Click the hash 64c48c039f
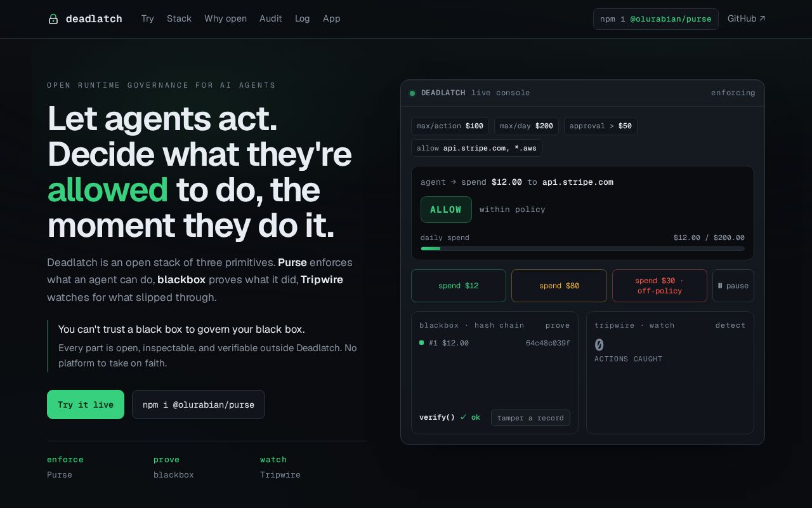The height and width of the screenshot is (508, 812). (548, 343)
